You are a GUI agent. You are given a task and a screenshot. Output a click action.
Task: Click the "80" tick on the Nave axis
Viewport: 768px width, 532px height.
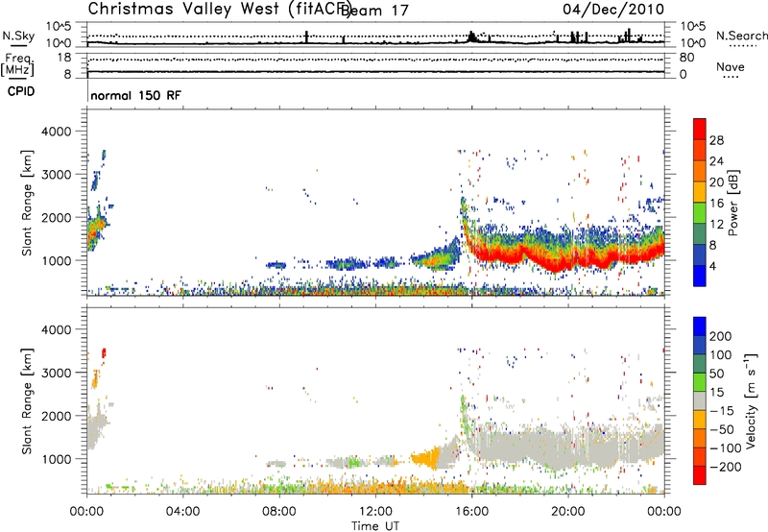pos(687,58)
